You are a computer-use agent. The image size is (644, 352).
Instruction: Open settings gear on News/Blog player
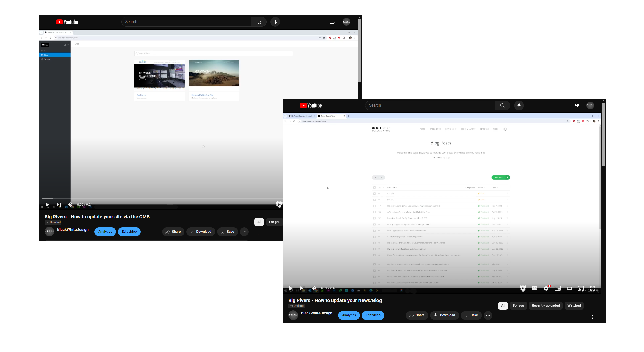546,288
